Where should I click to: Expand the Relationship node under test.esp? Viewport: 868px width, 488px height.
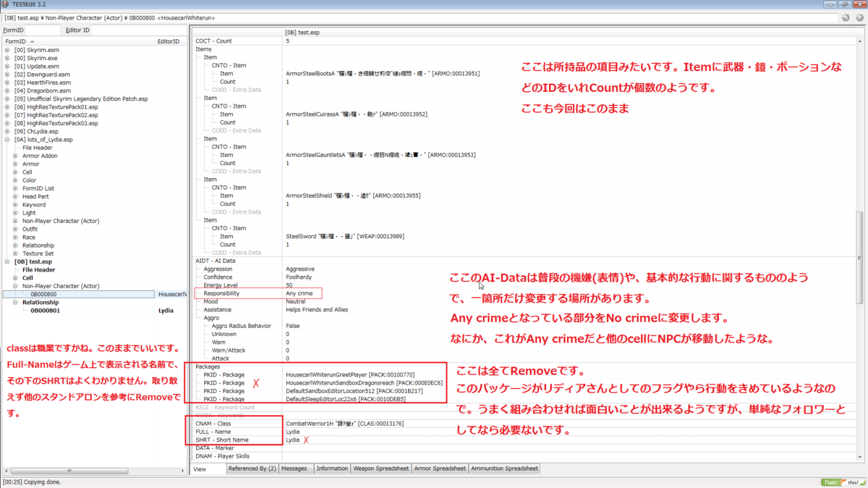tap(15, 302)
